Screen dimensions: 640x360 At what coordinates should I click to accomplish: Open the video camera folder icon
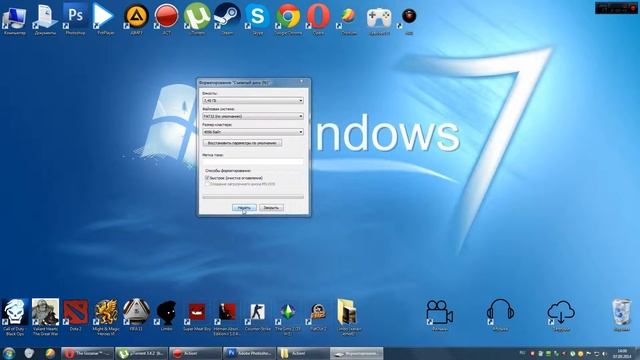pyautogui.click(x=440, y=315)
